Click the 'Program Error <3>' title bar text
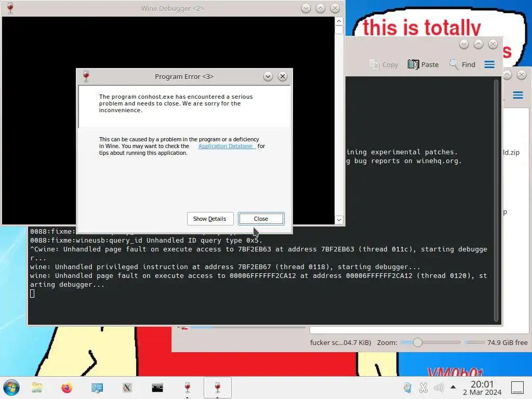The width and height of the screenshot is (532, 399). coord(184,77)
